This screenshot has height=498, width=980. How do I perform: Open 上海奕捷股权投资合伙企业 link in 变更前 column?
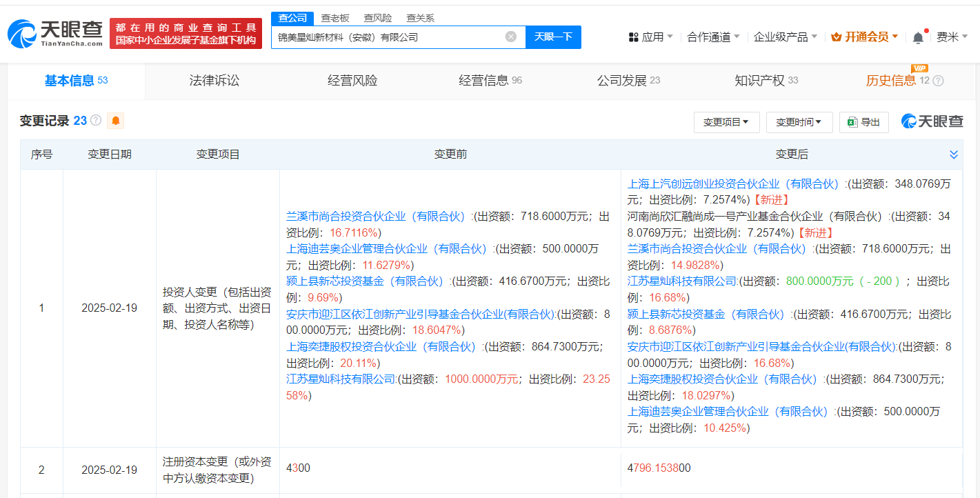(x=381, y=346)
